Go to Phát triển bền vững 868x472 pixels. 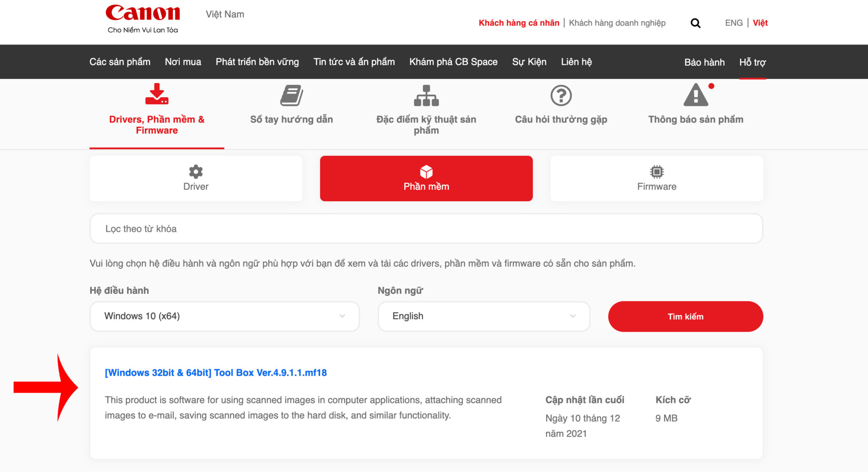tap(257, 62)
